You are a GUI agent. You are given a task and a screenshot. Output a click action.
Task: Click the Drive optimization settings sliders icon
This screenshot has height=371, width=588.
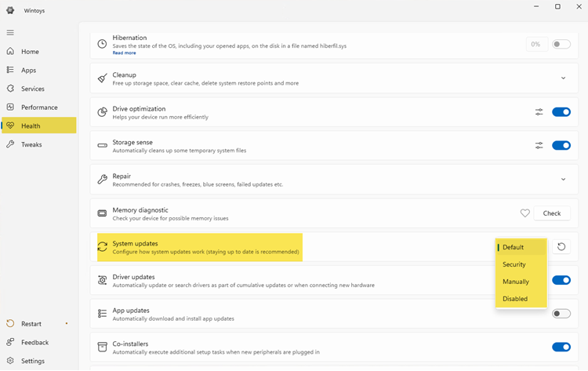(x=539, y=112)
